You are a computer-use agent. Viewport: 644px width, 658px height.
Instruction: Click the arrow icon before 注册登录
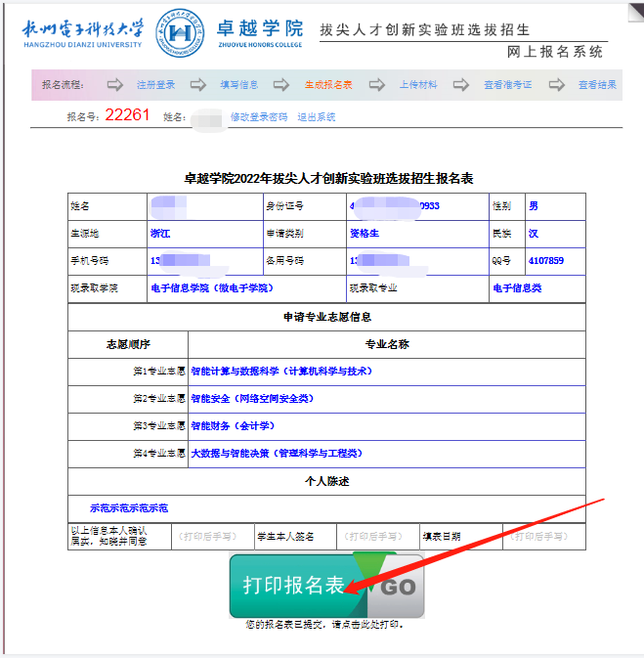click(x=115, y=85)
